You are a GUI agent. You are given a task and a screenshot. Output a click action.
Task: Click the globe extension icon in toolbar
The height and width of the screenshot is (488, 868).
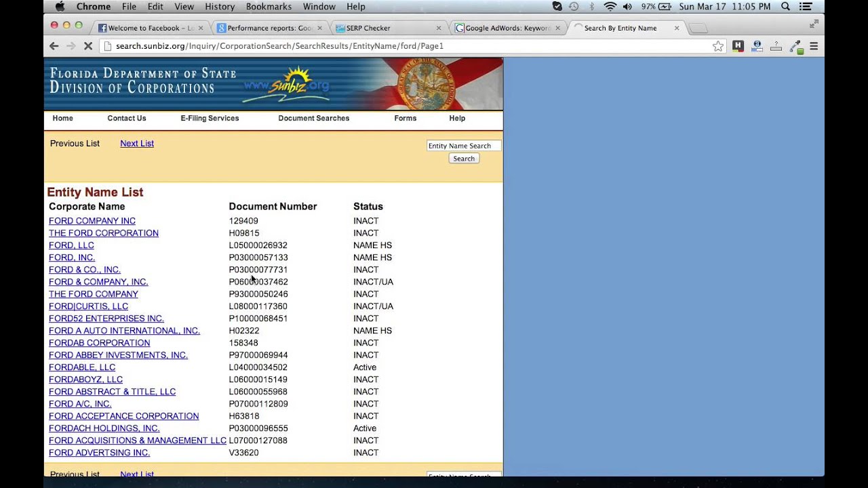tap(757, 46)
